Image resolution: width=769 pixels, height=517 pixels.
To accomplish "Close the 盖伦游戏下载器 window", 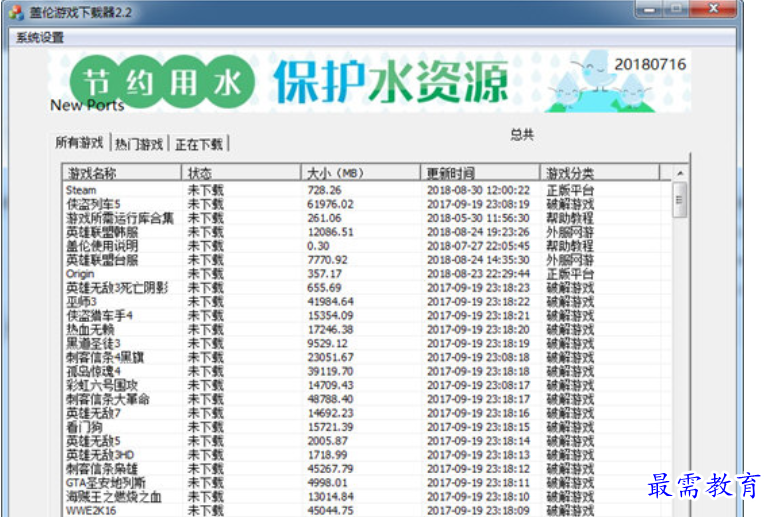I will (x=714, y=9).
